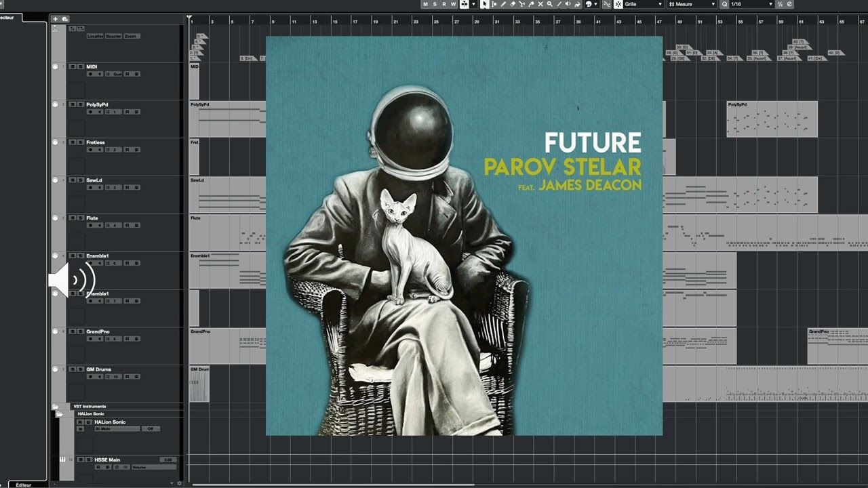Switch to the Éditeur tab
This screenshot has width=868, height=488.
click(24, 485)
